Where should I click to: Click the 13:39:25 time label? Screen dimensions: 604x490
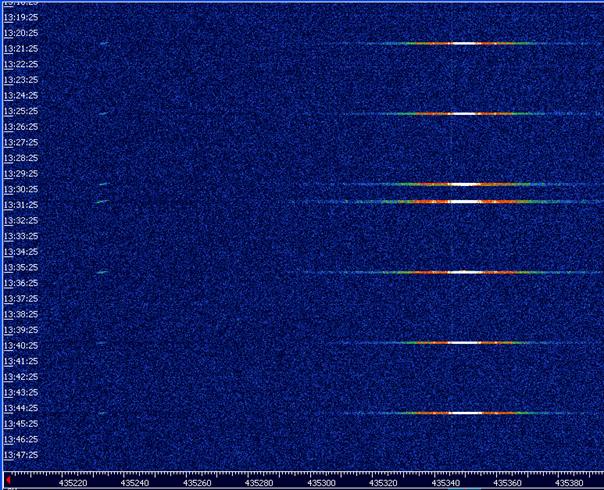pyautogui.click(x=21, y=330)
